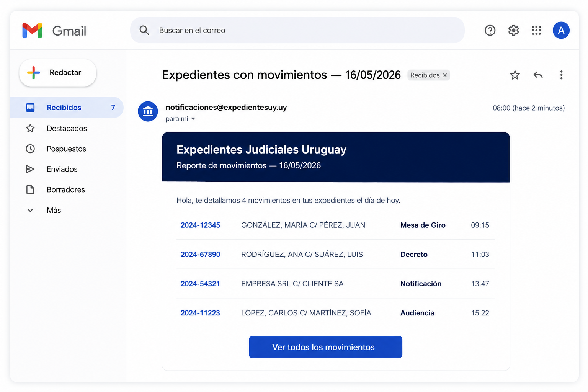Click the Enviados send arrow icon
Viewport: 588px width, 392px height.
(30, 169)
